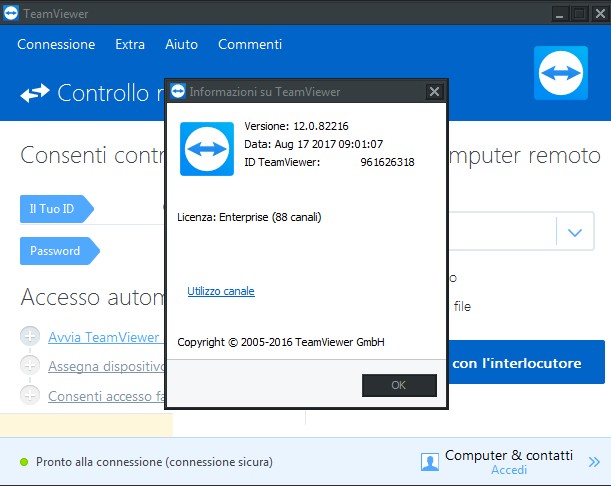Click the plus icon beside Consenti accesso
The image size is (611, 486).
pos(30,395)
